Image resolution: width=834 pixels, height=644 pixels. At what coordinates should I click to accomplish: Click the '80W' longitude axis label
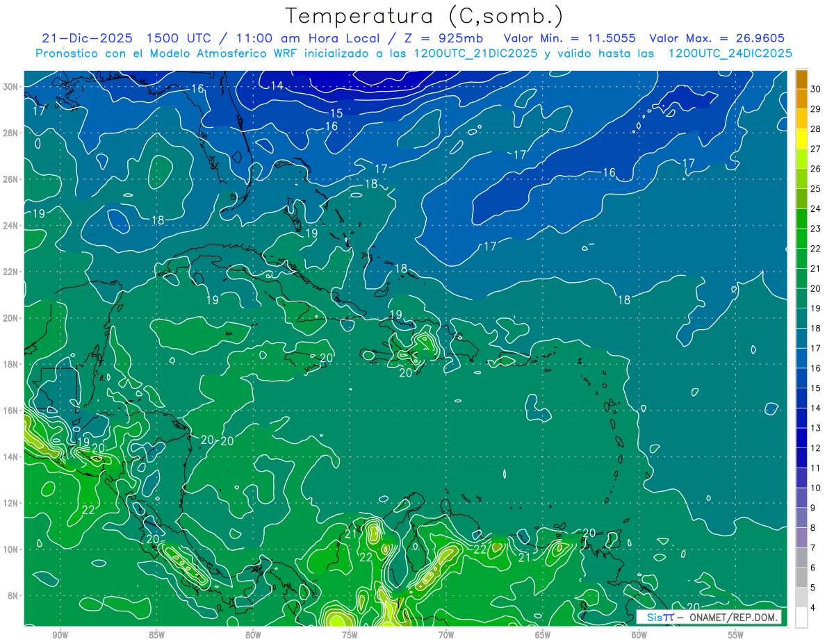[x=253, y=635]
